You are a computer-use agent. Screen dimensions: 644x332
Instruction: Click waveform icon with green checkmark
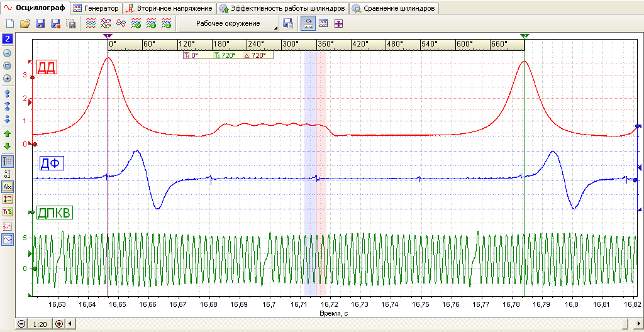point(136,23)
